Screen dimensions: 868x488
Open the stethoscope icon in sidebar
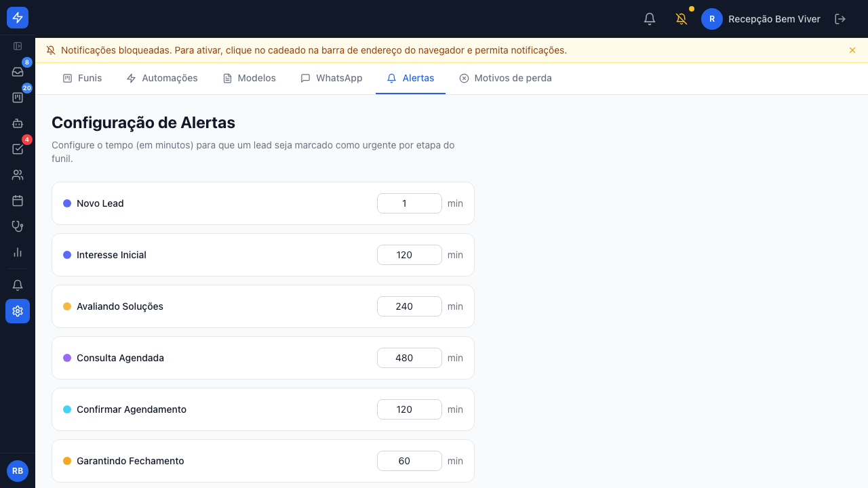(x=18, y=226)
